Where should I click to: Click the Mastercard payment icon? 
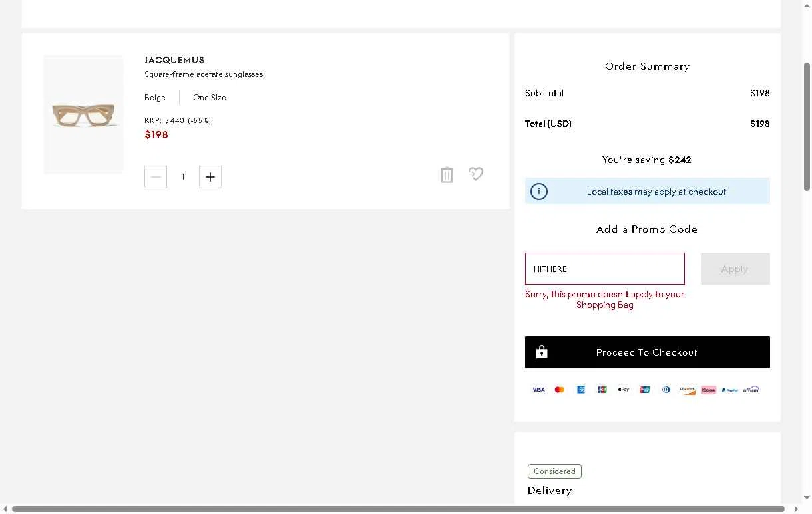tap(560, 390)
